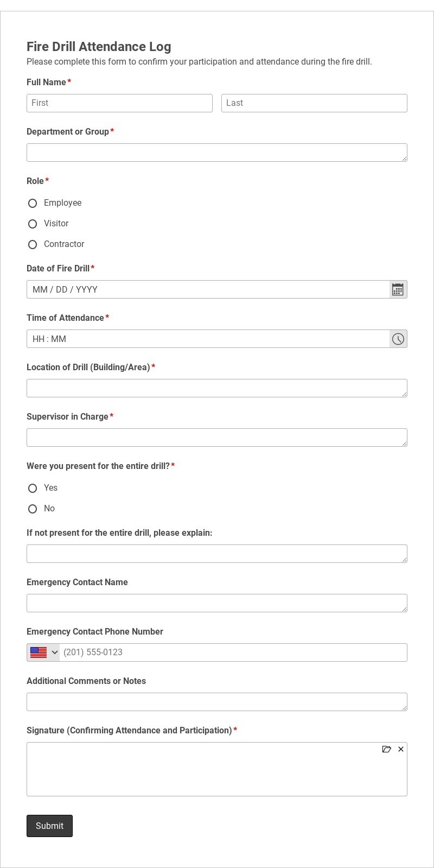The image size is (434, 868).
Task: Click the signature load-from-file folder icon
Action: (x=387, y=749)
